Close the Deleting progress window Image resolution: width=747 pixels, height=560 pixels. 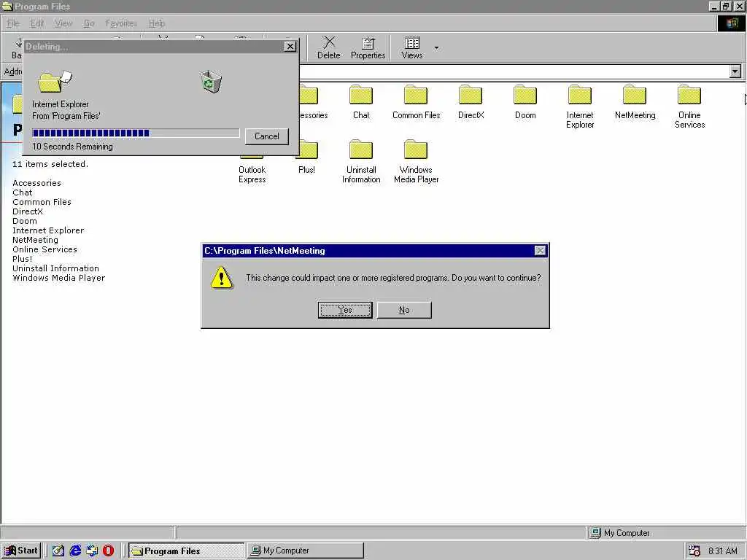[290, 46]
